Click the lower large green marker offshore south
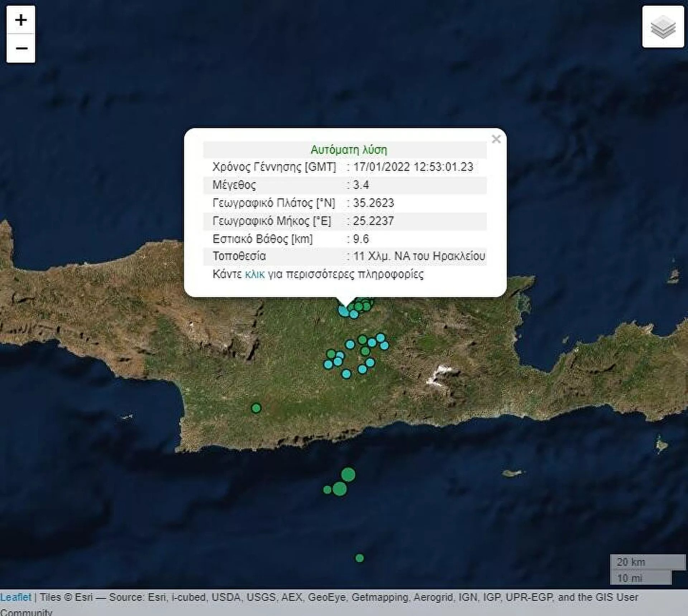Image resolution: width=688 pixels, height=616 pixels. click(339, 489)
